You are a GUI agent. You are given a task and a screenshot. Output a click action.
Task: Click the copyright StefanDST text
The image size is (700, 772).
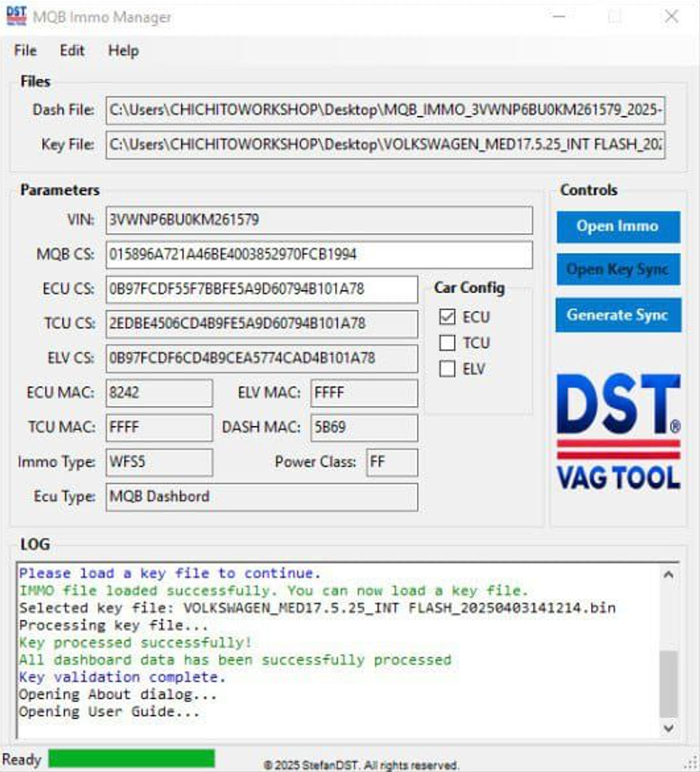pyautogui.click(x=361, y=765)
